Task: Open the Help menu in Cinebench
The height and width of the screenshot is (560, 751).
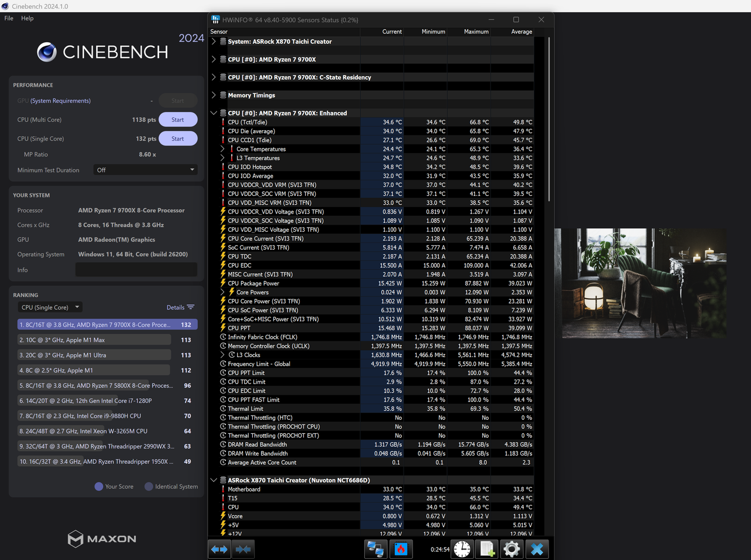Action: (x=28, y=18)
